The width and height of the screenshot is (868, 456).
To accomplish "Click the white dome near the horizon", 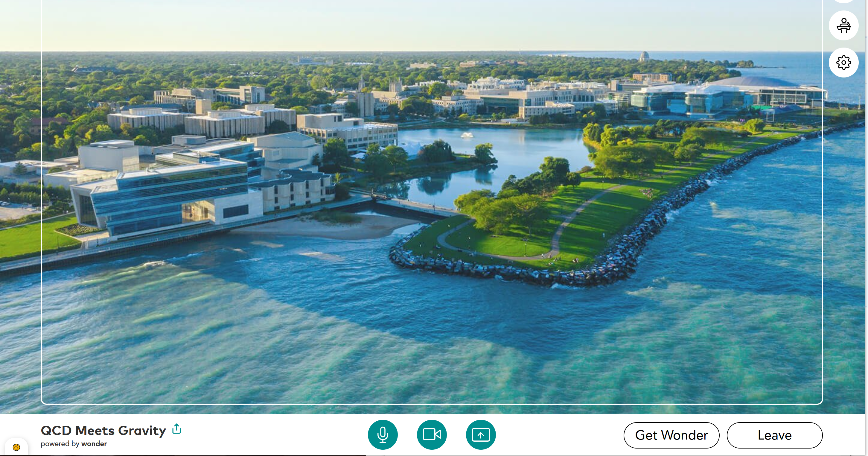I will [644, 56].
